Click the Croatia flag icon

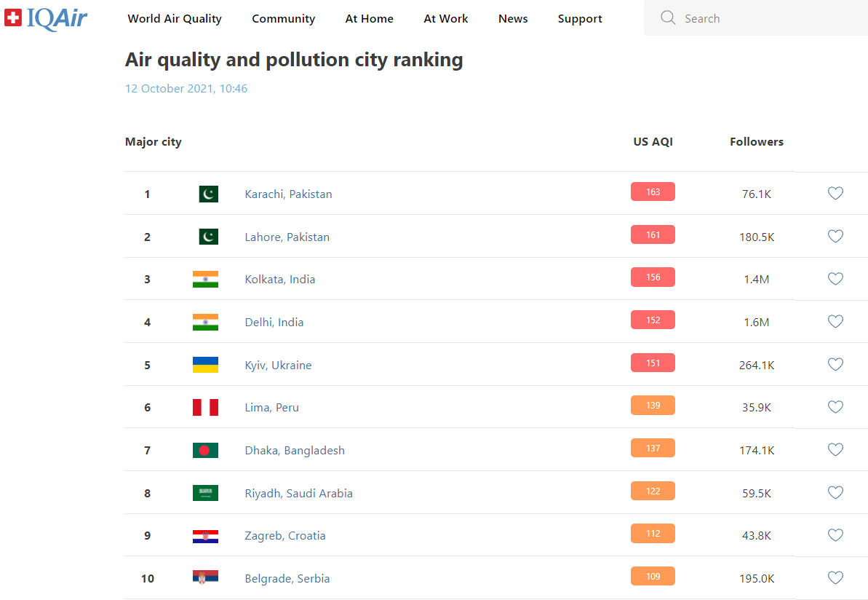(205, 536)
